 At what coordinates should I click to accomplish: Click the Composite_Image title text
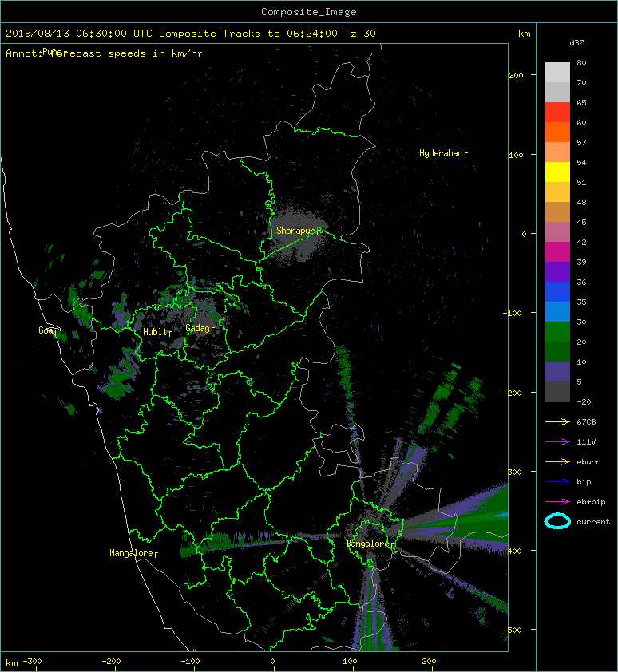click(309, 12)
